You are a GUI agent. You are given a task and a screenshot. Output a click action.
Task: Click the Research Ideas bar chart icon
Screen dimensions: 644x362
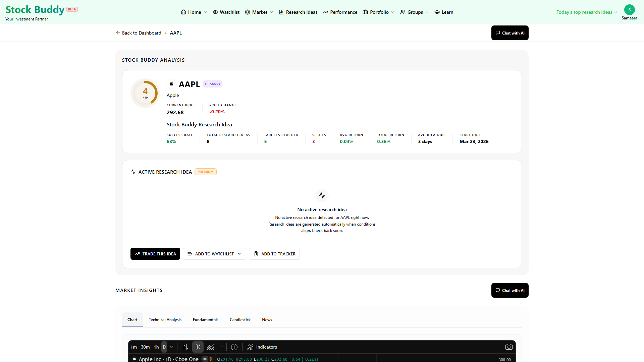[281, 12]
